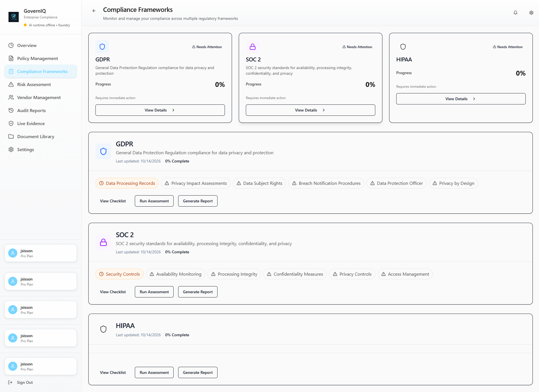
Task: Click the GDPR shield icon in detail section
Action: tap(103, 151)
